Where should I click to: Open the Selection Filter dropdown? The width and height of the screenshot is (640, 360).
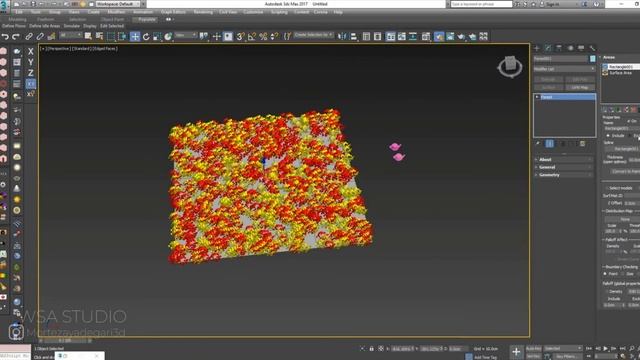tap(71, 36)
